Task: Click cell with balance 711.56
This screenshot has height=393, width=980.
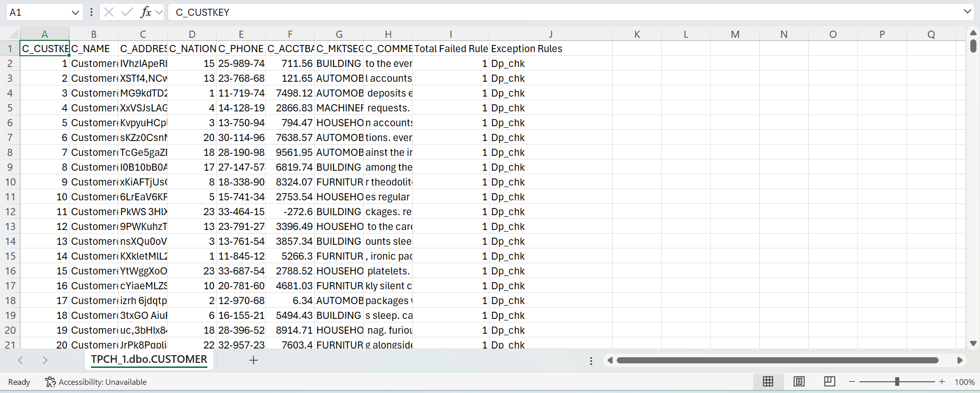Action: click(290, 63)
